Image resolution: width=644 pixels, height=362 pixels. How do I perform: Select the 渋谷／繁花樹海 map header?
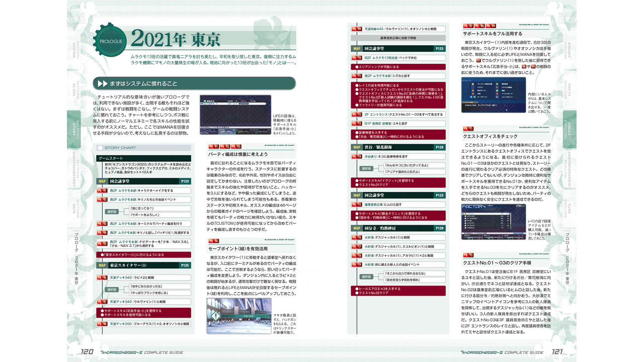(x=398, y=147)
